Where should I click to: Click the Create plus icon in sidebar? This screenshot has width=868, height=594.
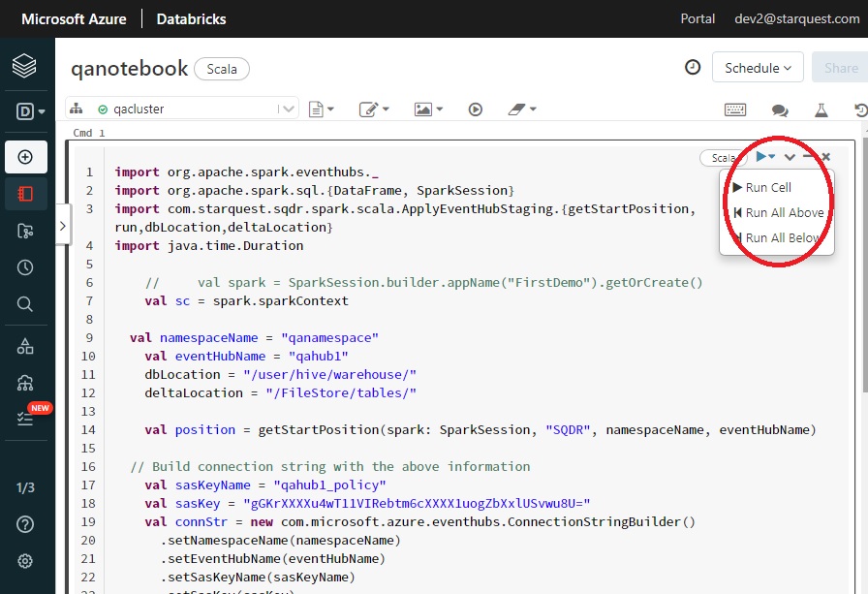(25, 157)
